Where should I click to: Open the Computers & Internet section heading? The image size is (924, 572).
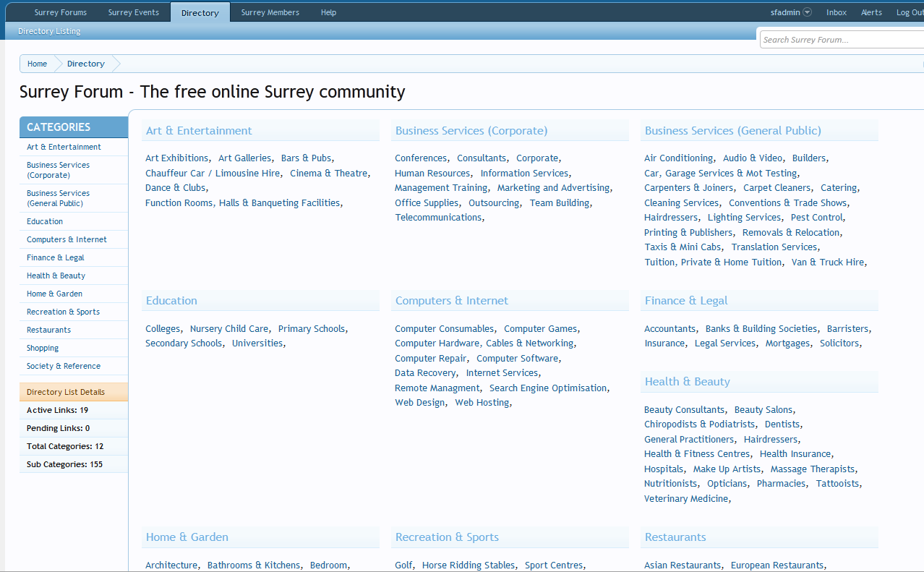(451, 301)
